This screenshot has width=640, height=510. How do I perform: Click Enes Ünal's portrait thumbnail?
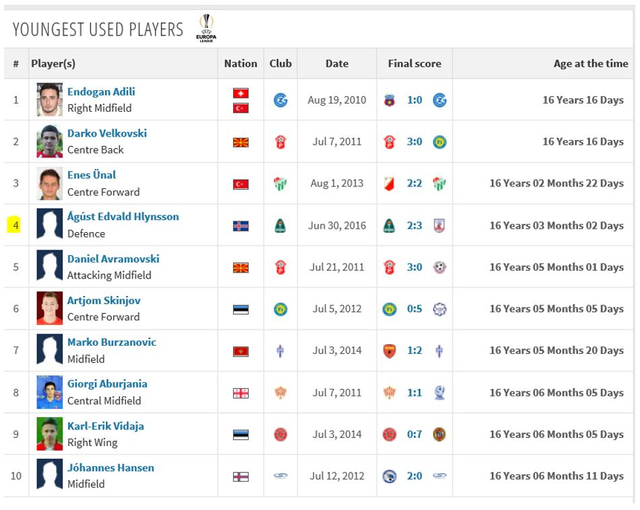pos(50,184)
